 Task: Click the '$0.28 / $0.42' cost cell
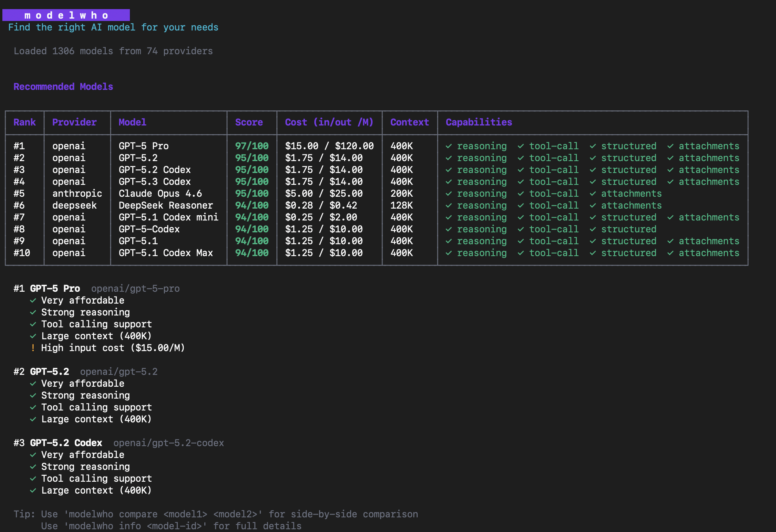coord(321,205)
